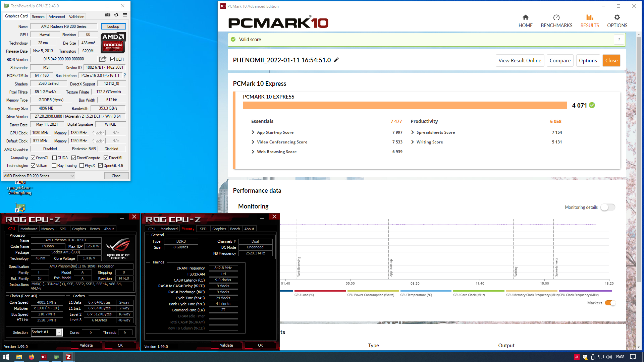This screenshot has width=644, height=362.
Task: Click the volume icon in system tray
Action: click(x=609, y=357)
